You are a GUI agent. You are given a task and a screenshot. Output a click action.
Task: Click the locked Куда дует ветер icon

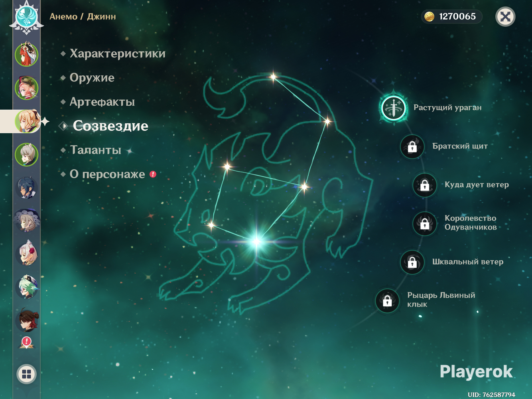pyautogui.click(x=424, y=185)
